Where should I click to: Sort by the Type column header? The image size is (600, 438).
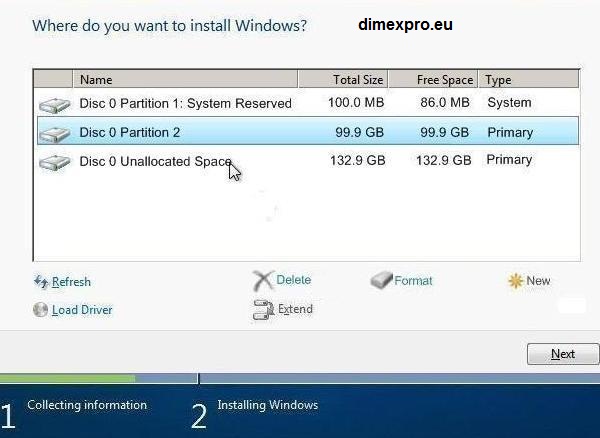coord(528,80)
